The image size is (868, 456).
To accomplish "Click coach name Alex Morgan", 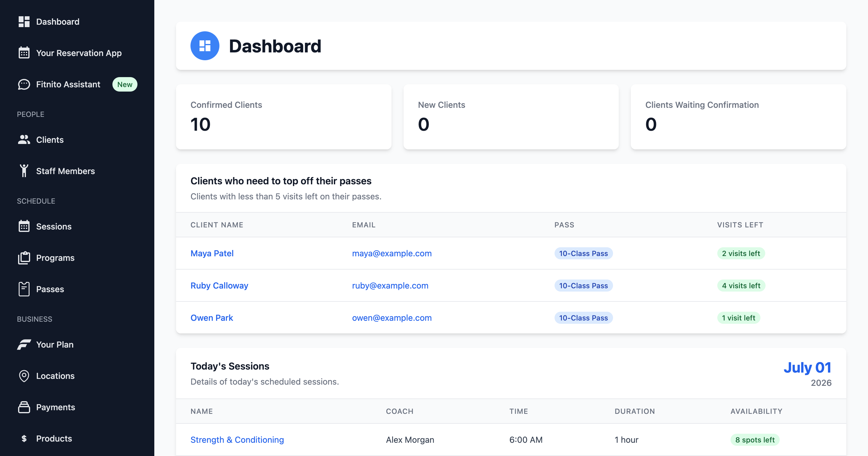I will (x=410, y=439).
